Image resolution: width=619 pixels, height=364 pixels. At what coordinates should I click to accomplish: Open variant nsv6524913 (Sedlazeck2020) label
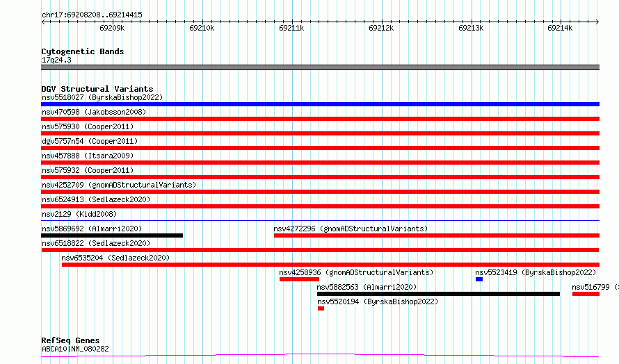pyautogui.click(x=96, y=199)
